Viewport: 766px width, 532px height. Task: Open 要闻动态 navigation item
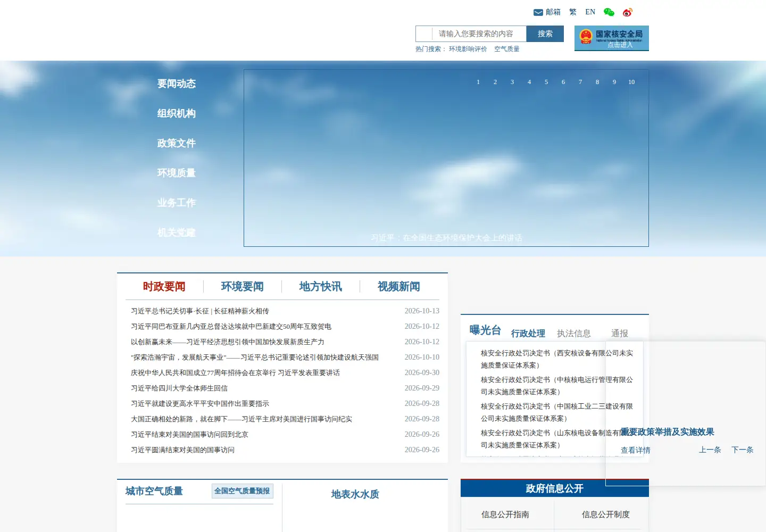coord(177,84)
